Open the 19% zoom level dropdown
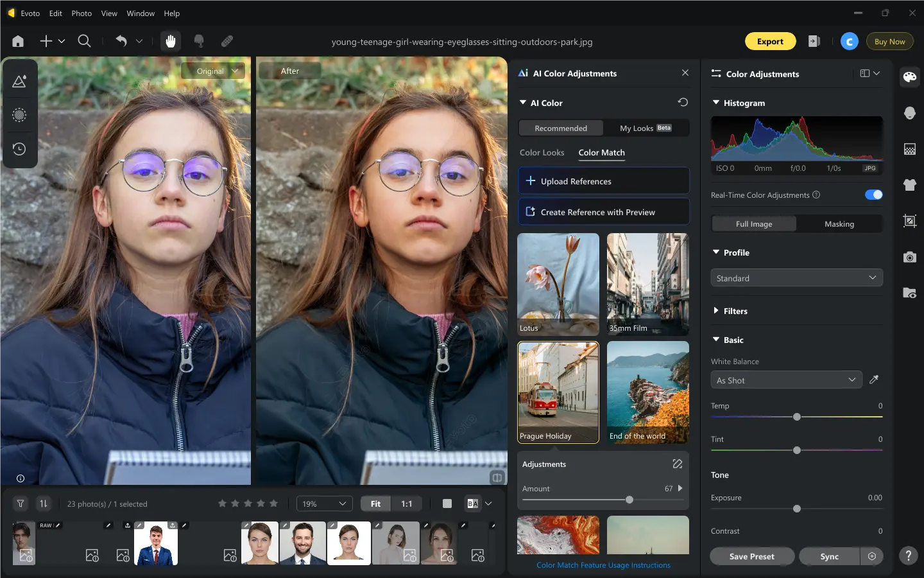 click(x=325, y=504)
